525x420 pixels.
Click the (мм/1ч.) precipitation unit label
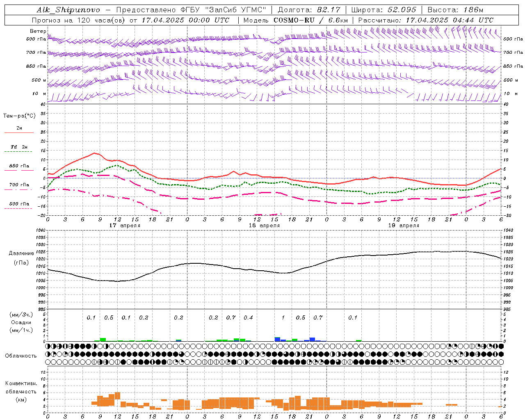21,330
